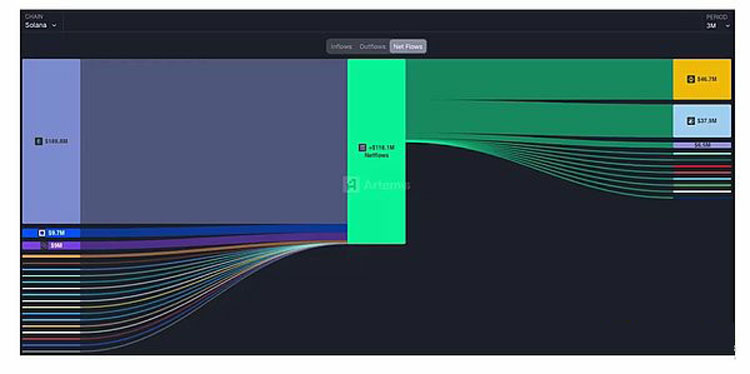750x374 pixels.
Task: Click the chain icon beside $9.7M
Action: [42, 233]
